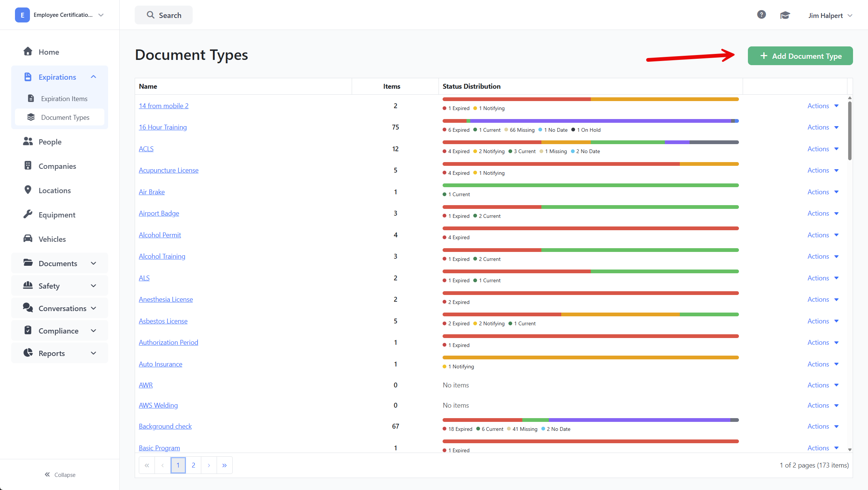Image resolution: width=868 pixels, height=490 pixels.
Task: Select the Vehicles car icon
Action: pos(28,239)
